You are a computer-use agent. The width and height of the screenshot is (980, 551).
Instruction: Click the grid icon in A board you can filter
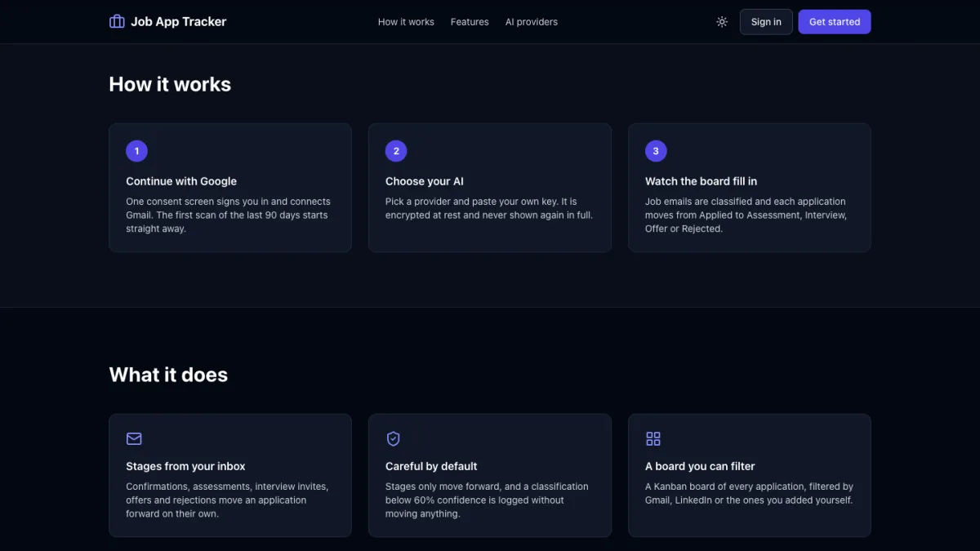click(x=653, y=439)
